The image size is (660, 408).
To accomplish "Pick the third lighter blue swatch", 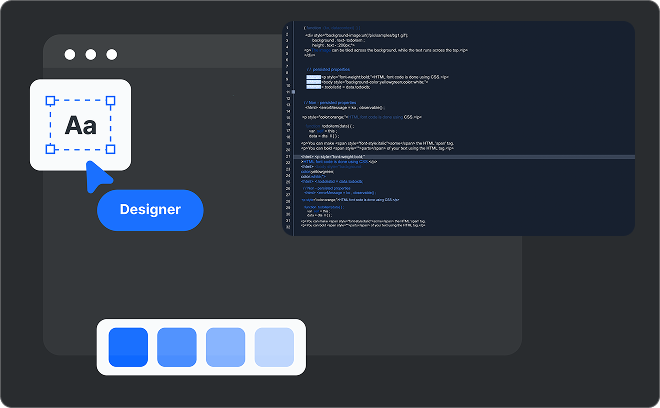I will pos(225,347).
